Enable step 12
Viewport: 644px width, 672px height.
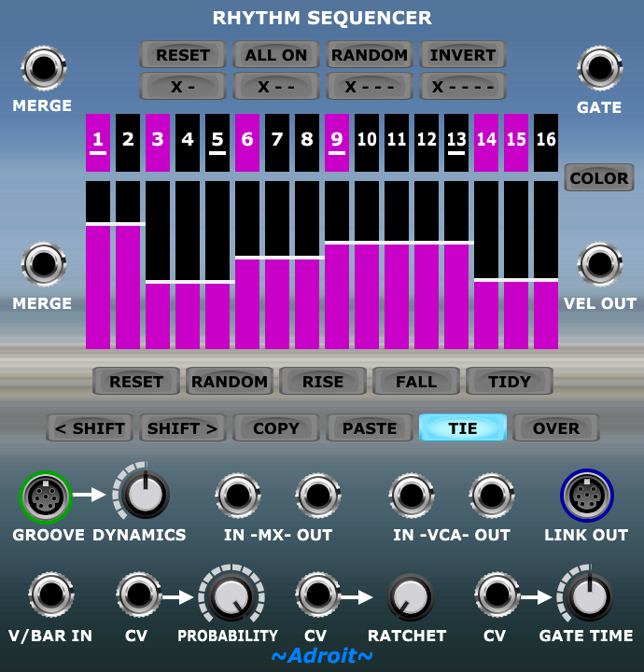pos(427,143)
